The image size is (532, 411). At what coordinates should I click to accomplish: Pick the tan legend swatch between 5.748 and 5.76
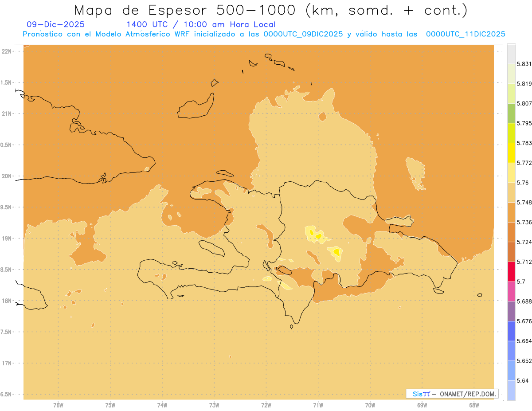click(x=511, y=192)
